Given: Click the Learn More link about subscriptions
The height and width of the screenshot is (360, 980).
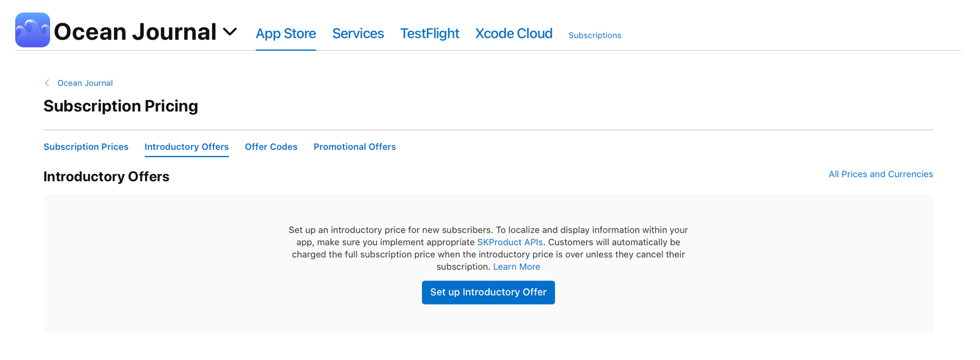Looking at the screenshot, I should 516,266.
